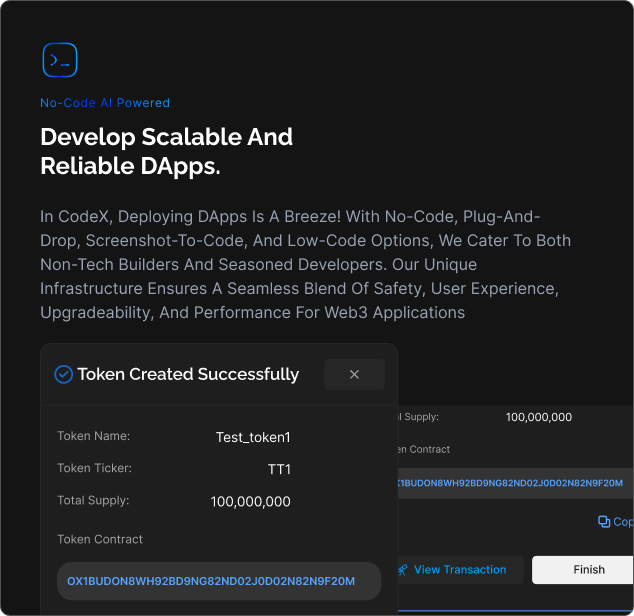Click the No-Code AI Powered label
The width and height of the screenshot is (634, 616).
(105, 103)
